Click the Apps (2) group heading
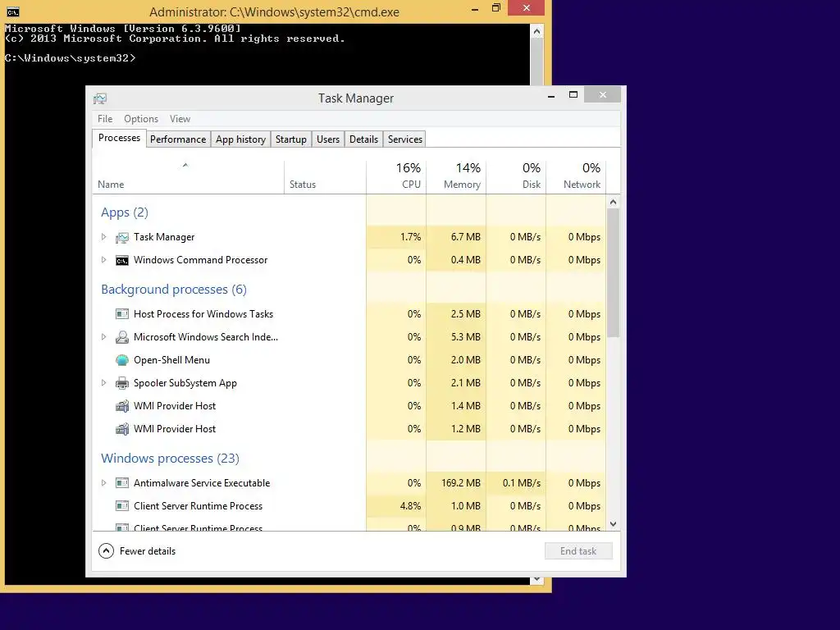 click(x=125, y=212)
